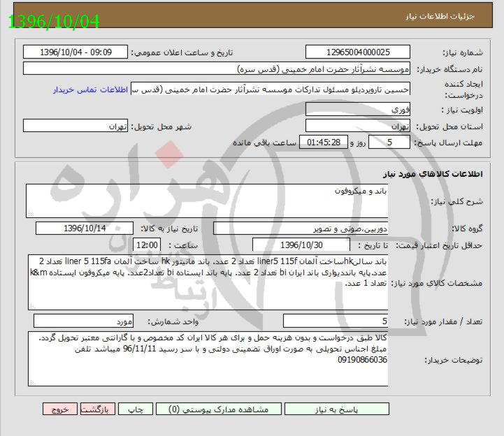Click the تاریخ نیاز به کالا field 1396/10/14
This screenshot has height=436, width=504.
click(x=85, y=228)
